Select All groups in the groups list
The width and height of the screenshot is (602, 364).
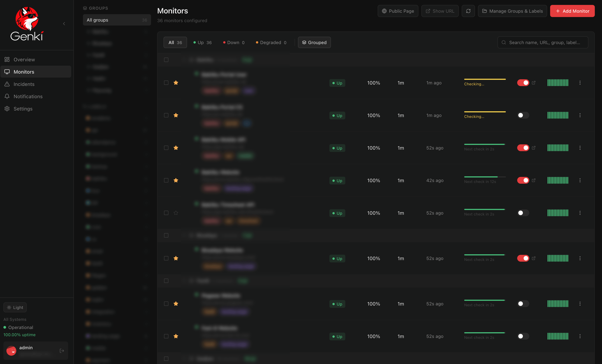[x=117, y=20]
